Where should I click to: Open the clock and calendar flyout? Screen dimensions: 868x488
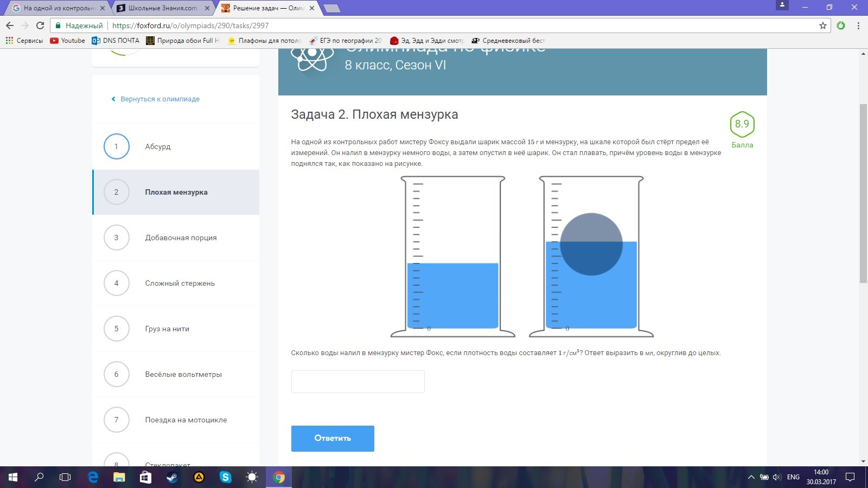[821, 477]
